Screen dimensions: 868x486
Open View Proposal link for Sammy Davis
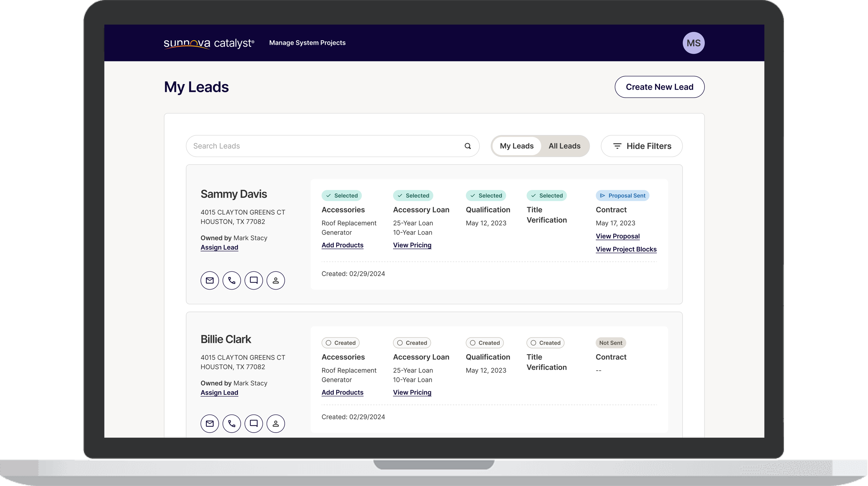coord(617,236)
